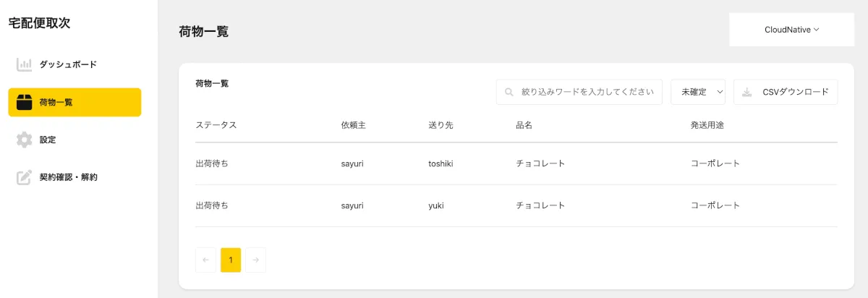Open the 未確定 status filter dropdown
868x298 pixels.
[698, 93]
